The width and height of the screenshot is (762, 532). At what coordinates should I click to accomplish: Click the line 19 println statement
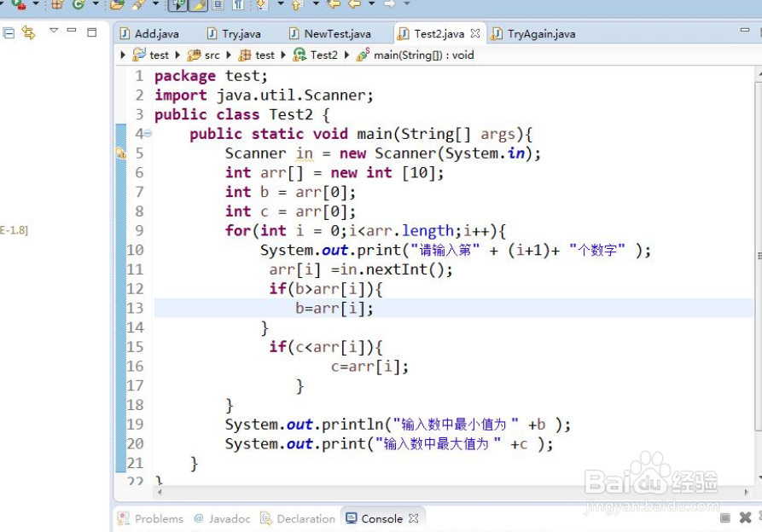click(x=398, y=425)
